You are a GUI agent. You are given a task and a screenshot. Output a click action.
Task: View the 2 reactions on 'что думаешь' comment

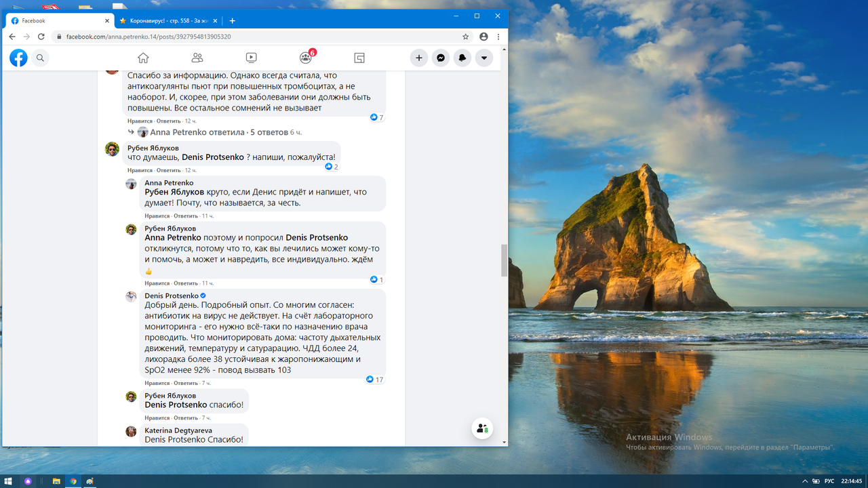332,167
